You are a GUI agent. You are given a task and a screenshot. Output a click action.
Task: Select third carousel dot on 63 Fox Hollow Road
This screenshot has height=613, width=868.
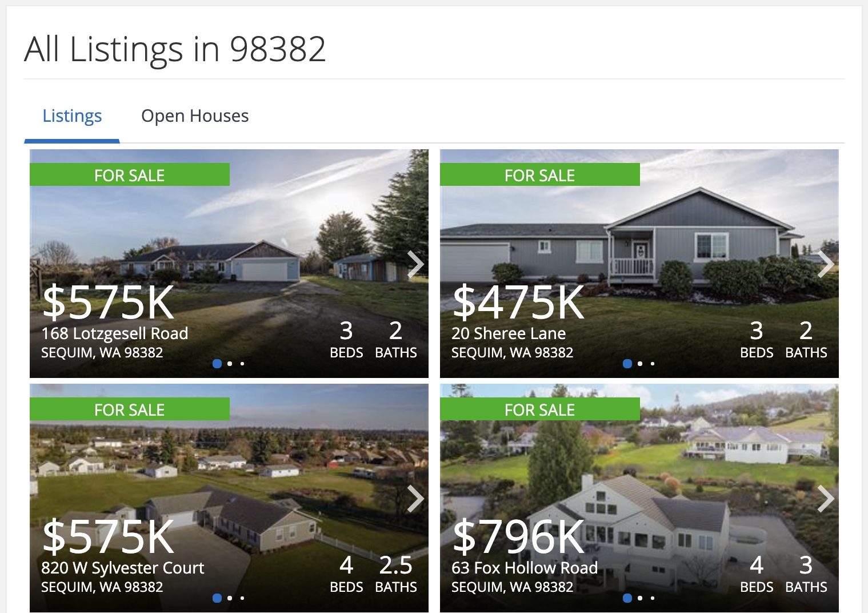pyautogui.click(x=653, y=598)
